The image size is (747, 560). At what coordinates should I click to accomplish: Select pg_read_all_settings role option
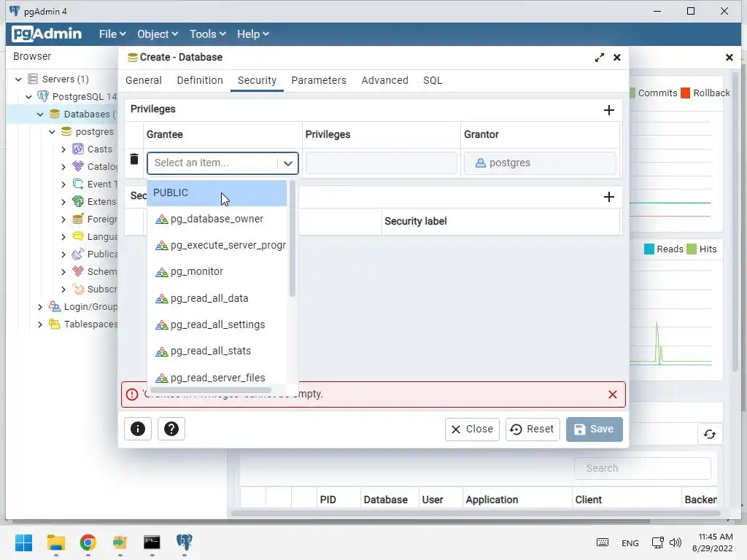[x=217, y=324]
